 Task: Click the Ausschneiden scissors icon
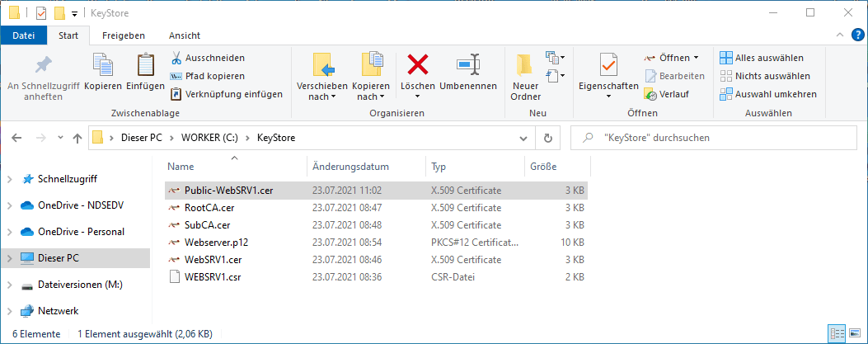(176, 58)
